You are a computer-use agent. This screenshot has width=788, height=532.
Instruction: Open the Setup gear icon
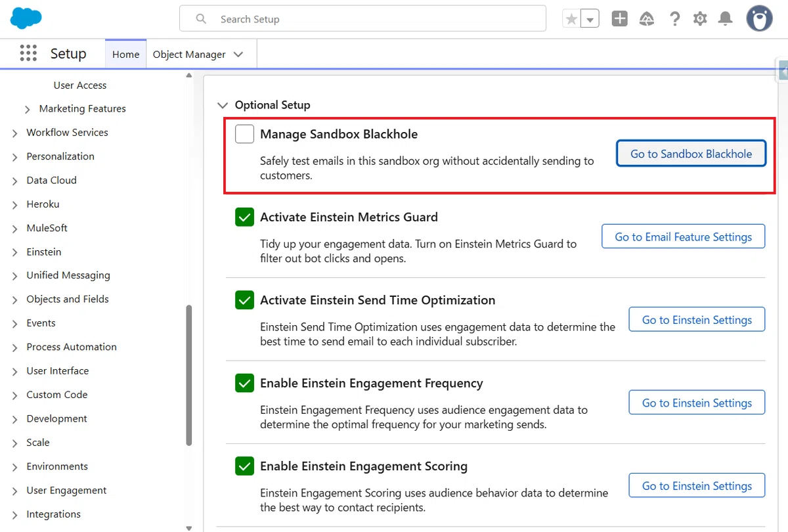coord(700,18)
